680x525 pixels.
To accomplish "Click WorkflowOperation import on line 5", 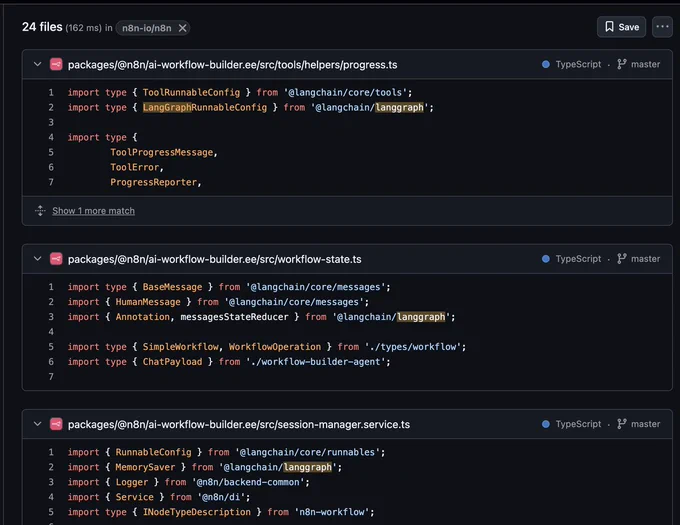I will point(275,347).
